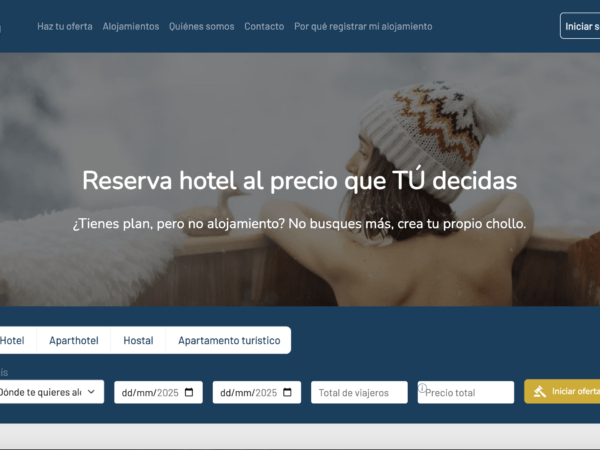Click the Iniciar oferta button
The width and height of the screenshot is (600, 450).
[x=562, y=391]
